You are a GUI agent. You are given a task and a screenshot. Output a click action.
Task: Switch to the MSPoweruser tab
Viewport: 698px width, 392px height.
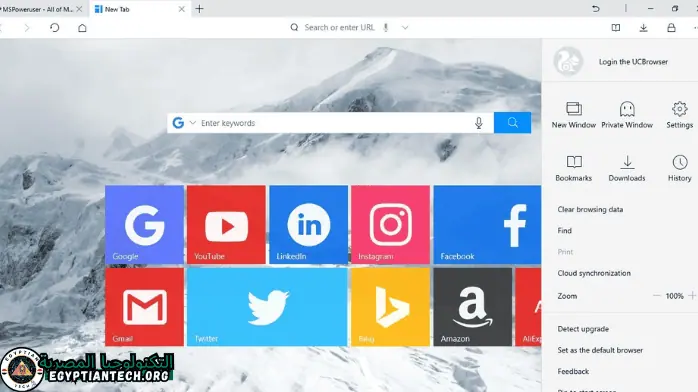point(41,9)
